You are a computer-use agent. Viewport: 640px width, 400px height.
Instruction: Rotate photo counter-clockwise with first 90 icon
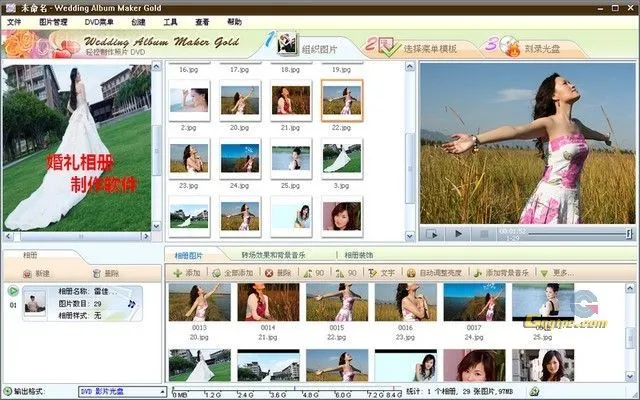(x=307, y=273)
